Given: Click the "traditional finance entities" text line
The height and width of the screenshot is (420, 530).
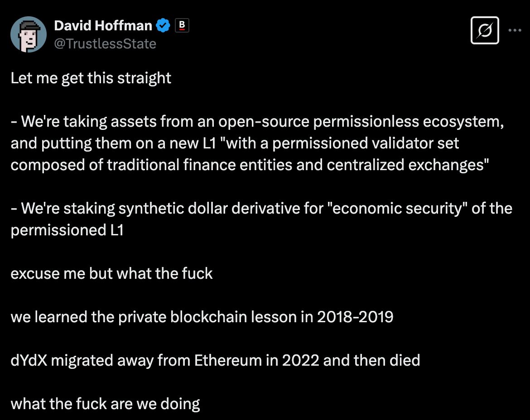Looking at the screenshot, I should (x=250, y=165).
